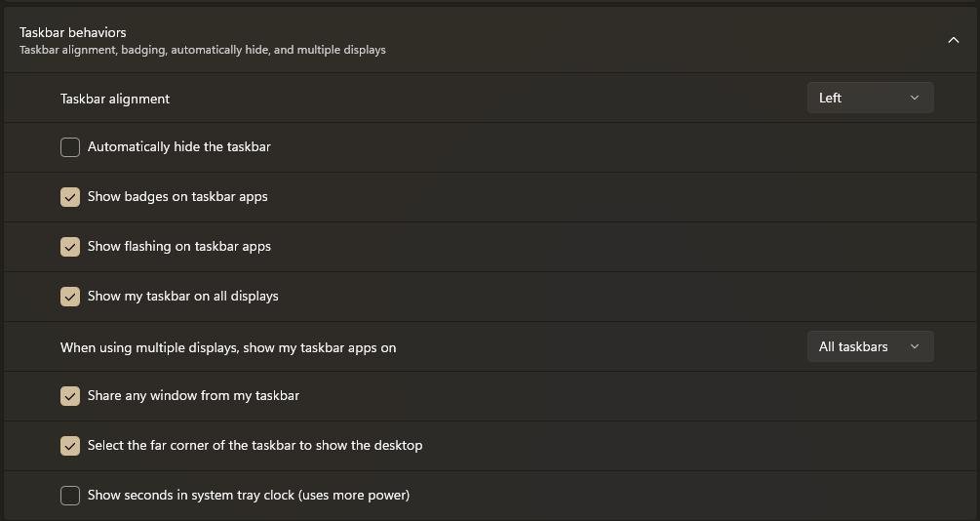Viewport: 980px width, 521px height.
Task: Tick the Show seconds in system tray clock checkbox
Action: [x=70, y=496]
